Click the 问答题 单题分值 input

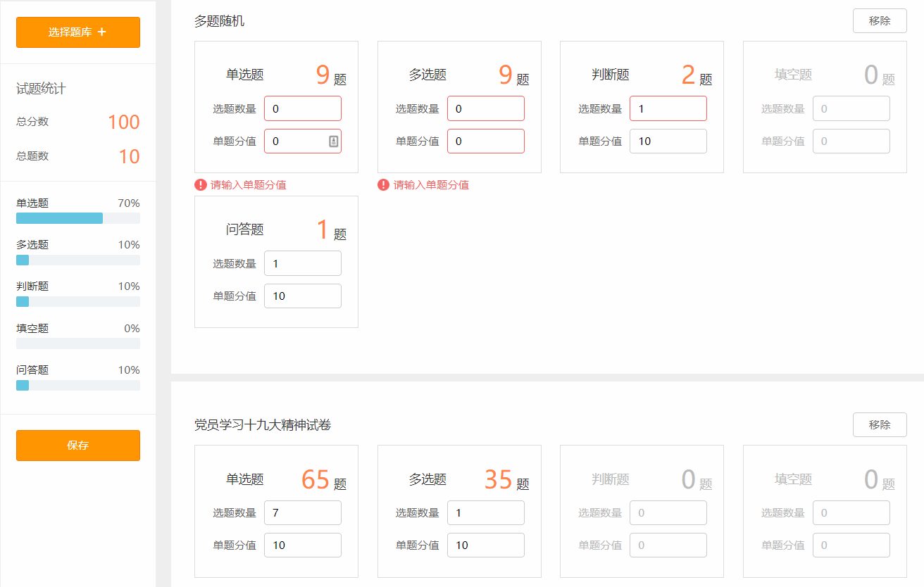click(302, 296)
